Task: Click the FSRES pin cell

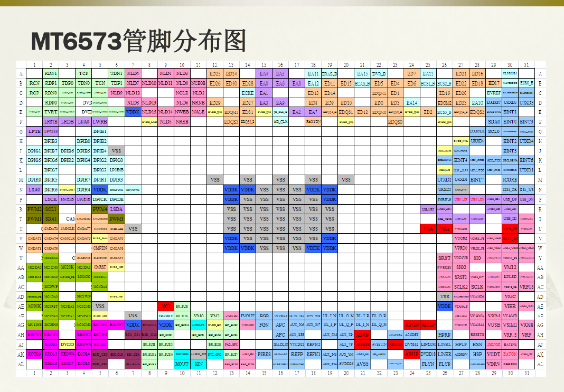Action: point(264,354)
